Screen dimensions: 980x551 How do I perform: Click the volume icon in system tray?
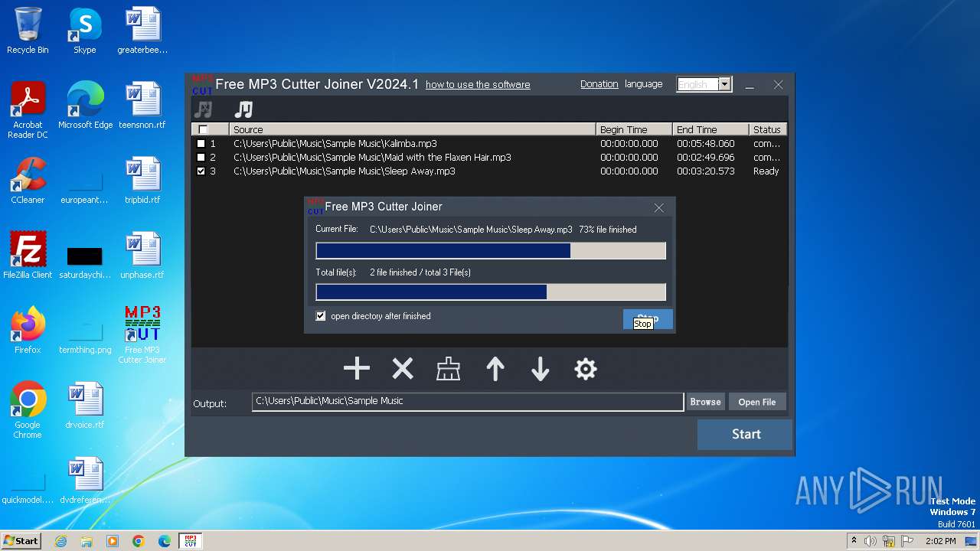coord(871,541)
